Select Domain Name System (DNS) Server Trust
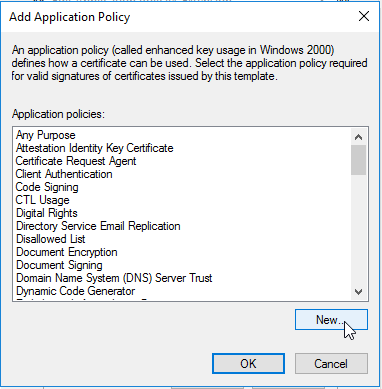Image resolution: width=382 pixels, height=389 pixels. [114, 278]
